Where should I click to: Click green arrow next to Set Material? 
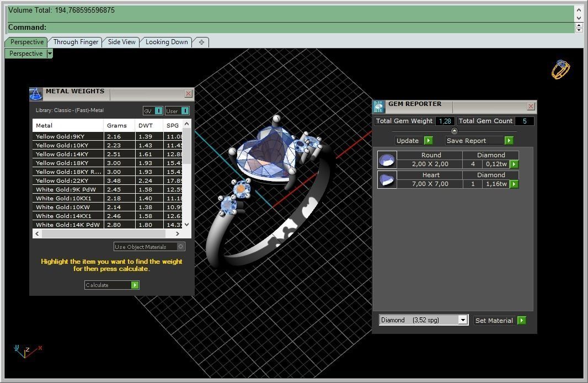coord(522,320)
